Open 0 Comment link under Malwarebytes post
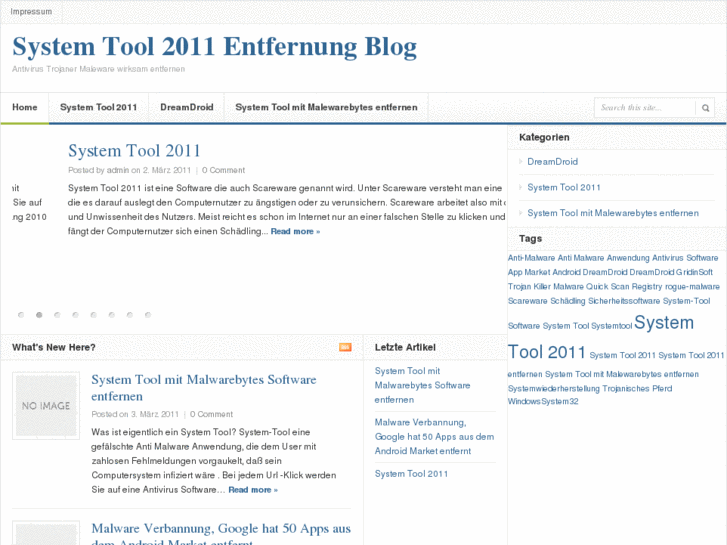This screenshot has width=727, height=545. (211, 414)
